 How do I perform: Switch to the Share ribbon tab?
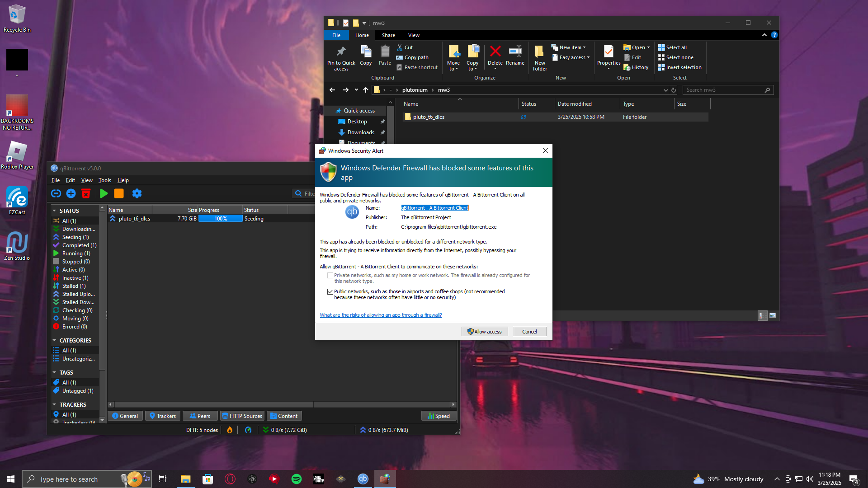388,35
